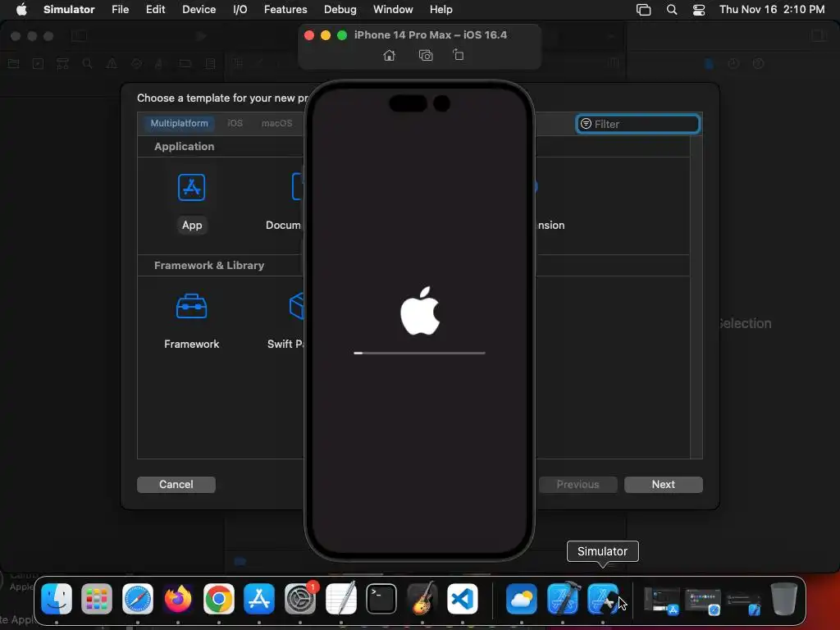840x630 pixels.
Task: Click the Next button in the template dialog
Action: click(x=663, y=484)
